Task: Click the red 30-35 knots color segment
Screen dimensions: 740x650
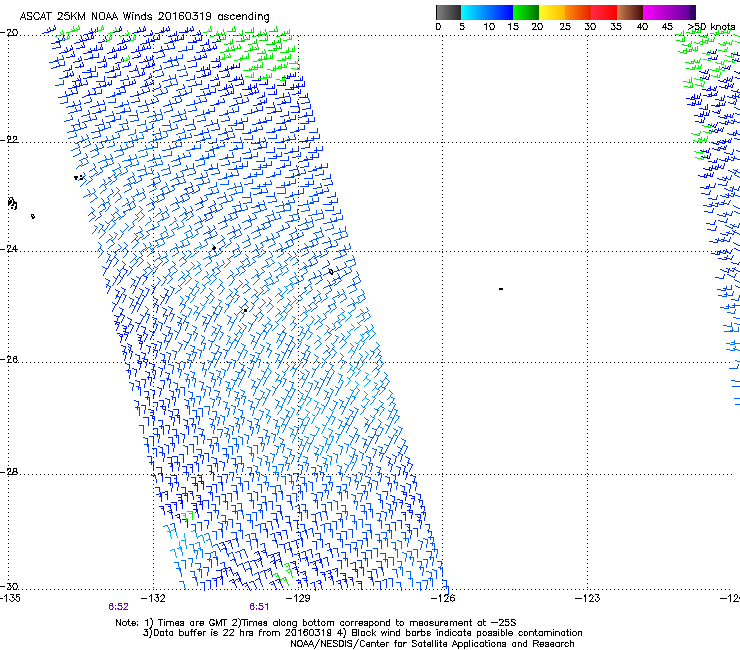Action: pyautogui.click(x=604, y=12)
